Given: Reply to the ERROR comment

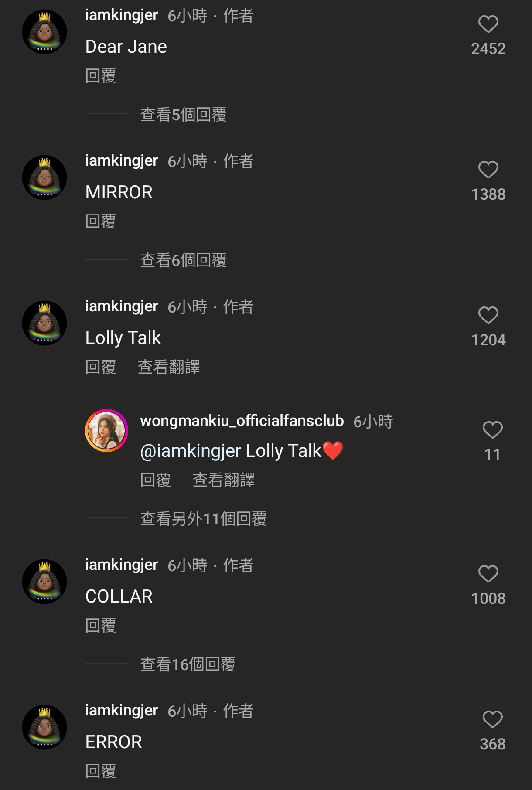Looking at the screenshot, I should [101, 771].
